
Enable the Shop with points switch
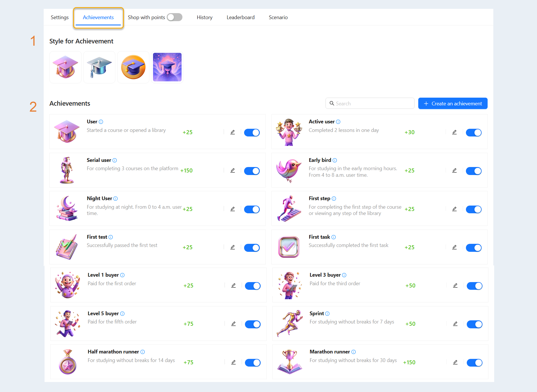(175, 17)
